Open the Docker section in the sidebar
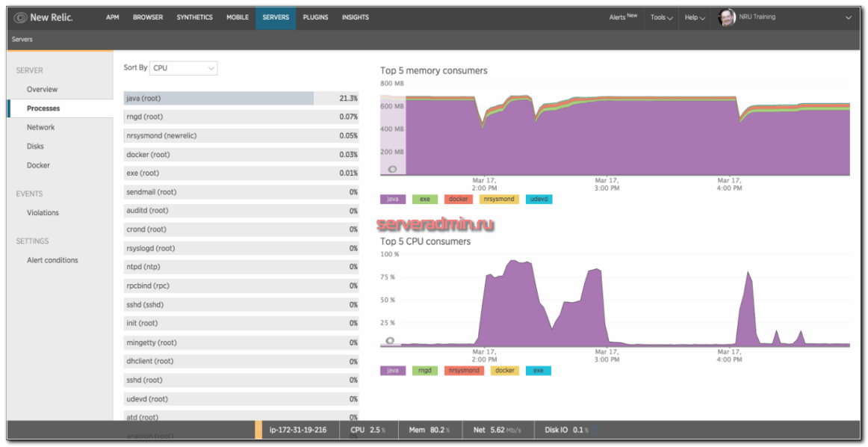 pyautogui.click(x=38, y=164)
